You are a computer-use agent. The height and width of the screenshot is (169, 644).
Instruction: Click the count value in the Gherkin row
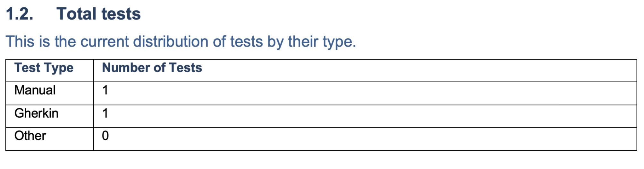[x=105, y=113]
